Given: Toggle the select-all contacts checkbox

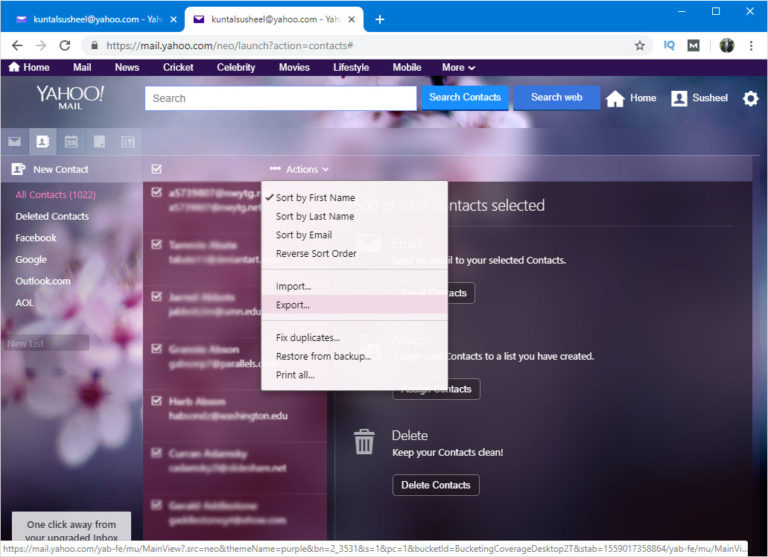Looking at the screenshot, I should click(156, 169).
